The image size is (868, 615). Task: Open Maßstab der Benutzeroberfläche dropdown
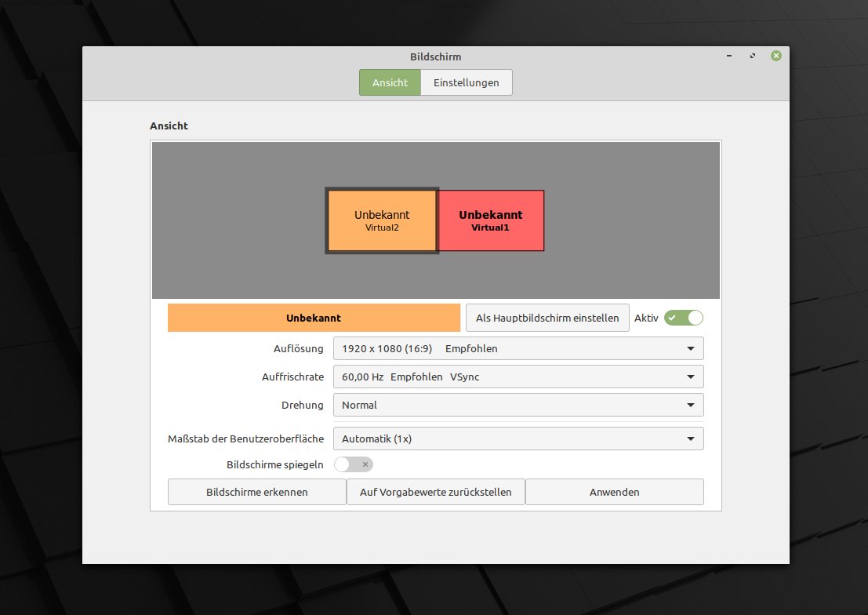(x=518, y=439)
